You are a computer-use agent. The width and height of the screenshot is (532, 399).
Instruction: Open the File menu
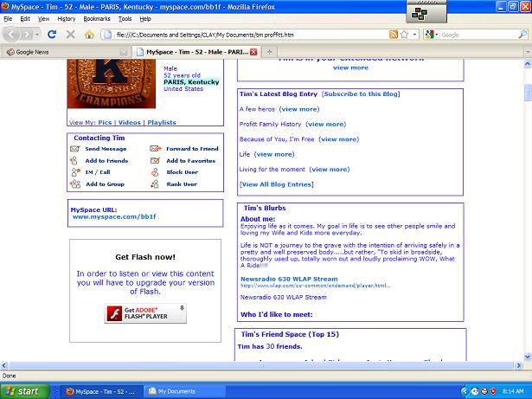click(8, 19)
